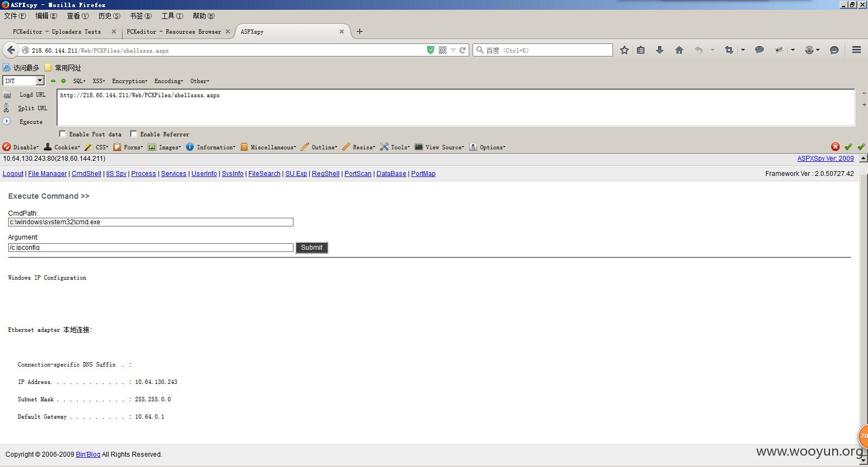Viewport: 868px width, 467px height.
Task: Expand the Encoding dropdown menu
Action: [169, 81]
